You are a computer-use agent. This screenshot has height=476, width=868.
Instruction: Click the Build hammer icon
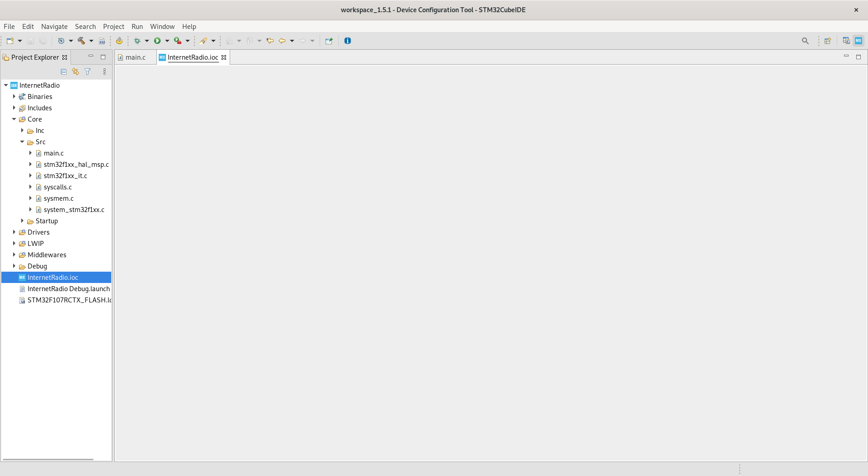(x=81, y=41)
